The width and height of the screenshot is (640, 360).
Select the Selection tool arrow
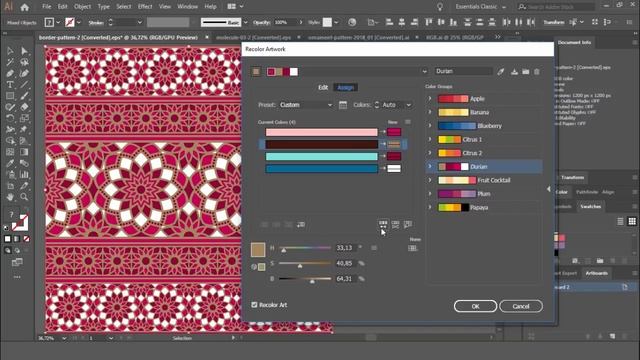(x=10, y=51)
